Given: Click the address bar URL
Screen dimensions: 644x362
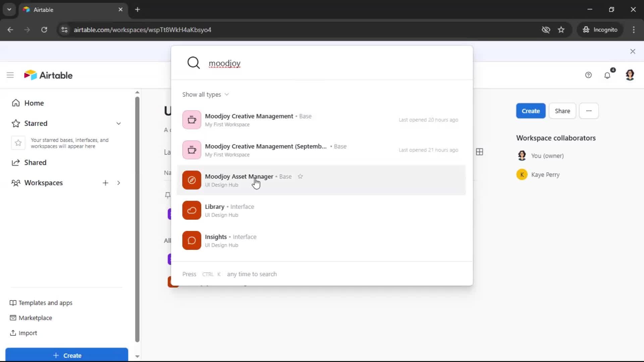Looking at the screenshot, I should pos(143,30).
